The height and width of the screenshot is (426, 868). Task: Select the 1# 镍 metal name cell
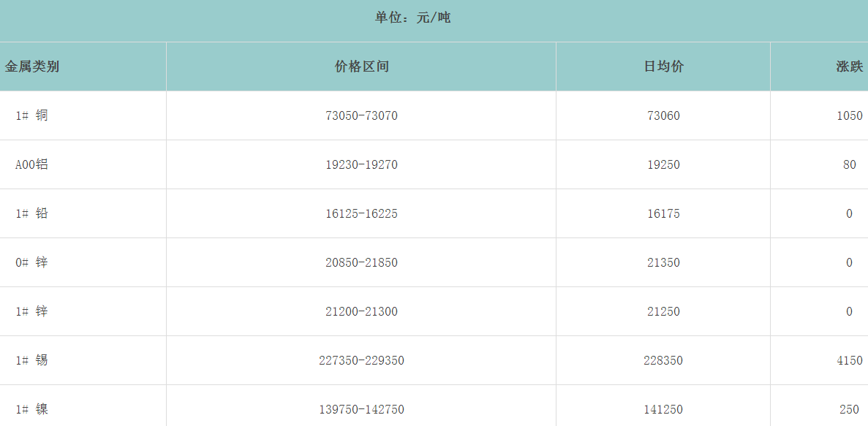point(31,409)
